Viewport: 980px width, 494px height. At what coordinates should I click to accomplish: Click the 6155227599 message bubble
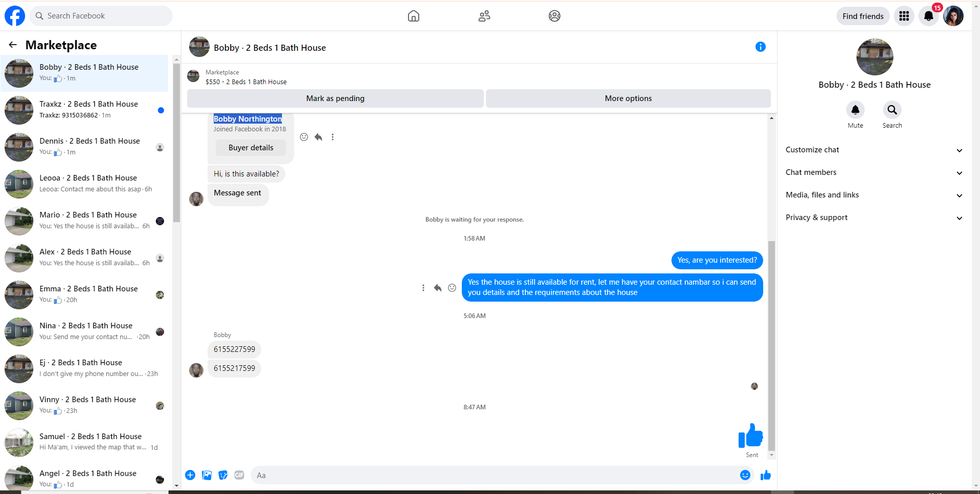pyautogui.click(x=234, y=349)
